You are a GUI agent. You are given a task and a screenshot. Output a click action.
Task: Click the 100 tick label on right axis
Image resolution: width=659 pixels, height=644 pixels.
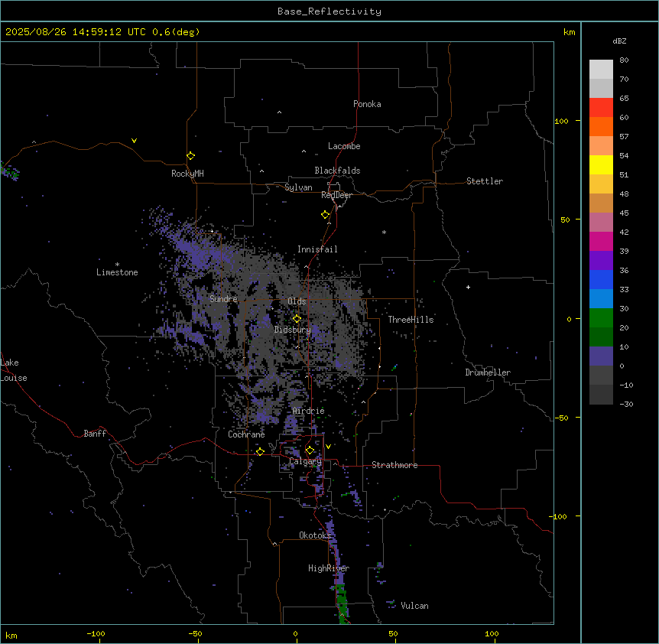(561, 121)
